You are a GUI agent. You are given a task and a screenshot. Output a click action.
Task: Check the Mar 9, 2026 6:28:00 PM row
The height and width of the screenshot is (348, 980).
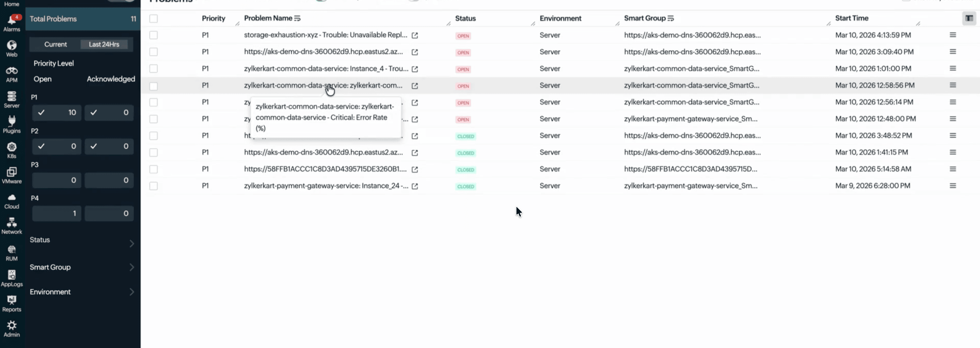[x=153, y=186]
